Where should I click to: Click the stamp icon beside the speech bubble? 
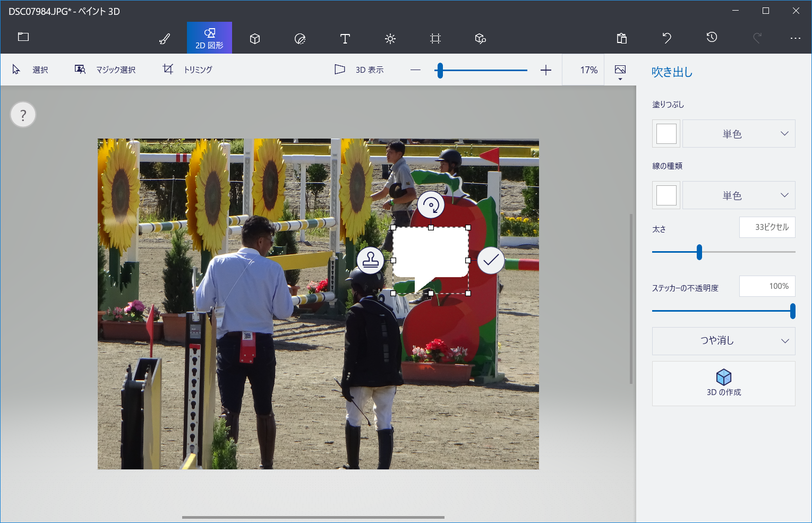point(370,260)
